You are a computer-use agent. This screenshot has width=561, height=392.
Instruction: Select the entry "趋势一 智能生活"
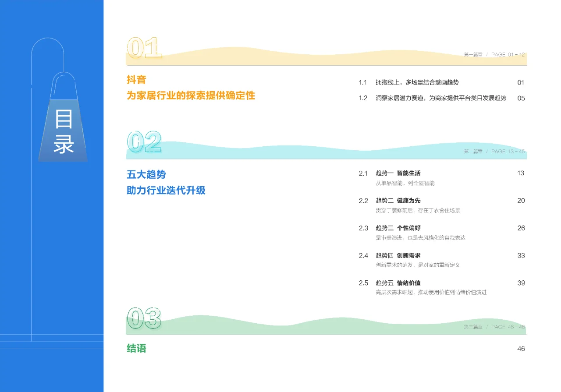(398, 173)
